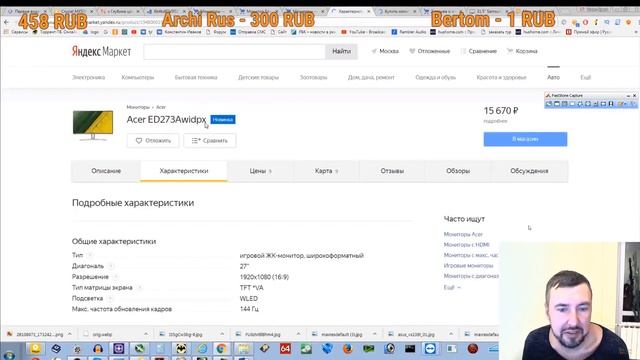This screenshot has width=640, height=360.
Task: Launch Firefox from the taskbar
Action: 347,349
